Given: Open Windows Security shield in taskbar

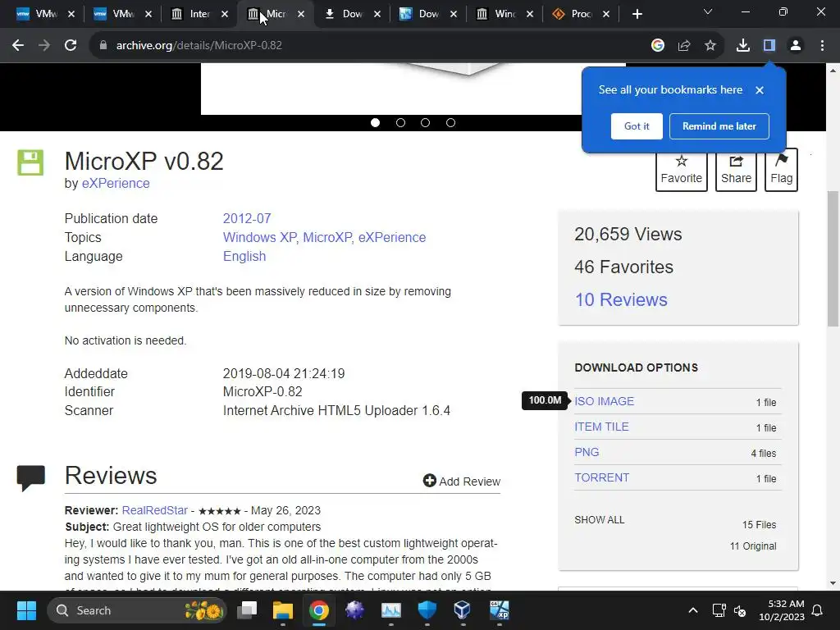Looking at the screenshot, I should (x=427, y=610).
